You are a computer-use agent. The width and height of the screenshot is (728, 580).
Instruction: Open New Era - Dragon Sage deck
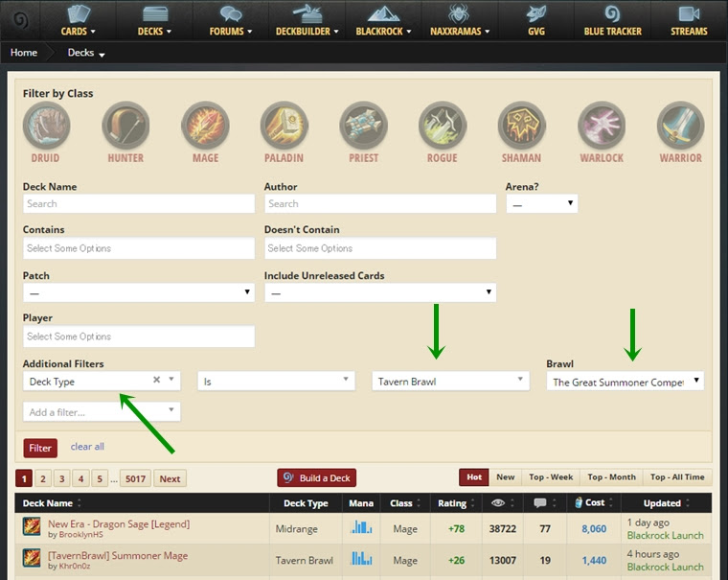[x=119, y=523]
